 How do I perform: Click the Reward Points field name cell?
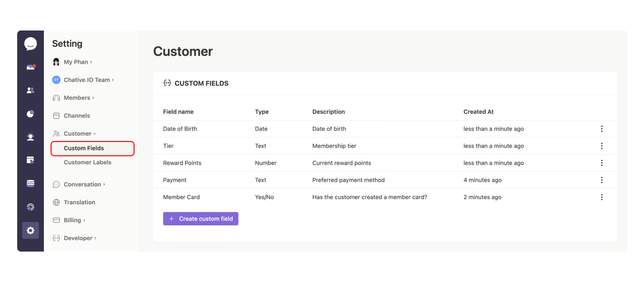182,162
